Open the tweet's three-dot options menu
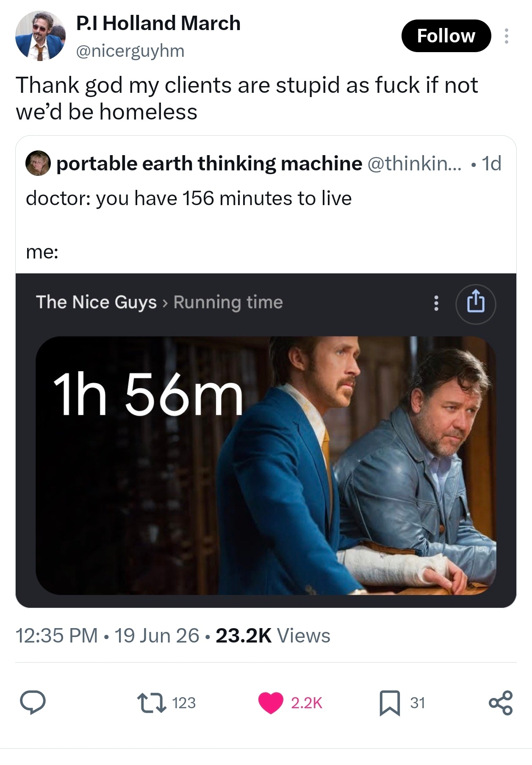 506,36
